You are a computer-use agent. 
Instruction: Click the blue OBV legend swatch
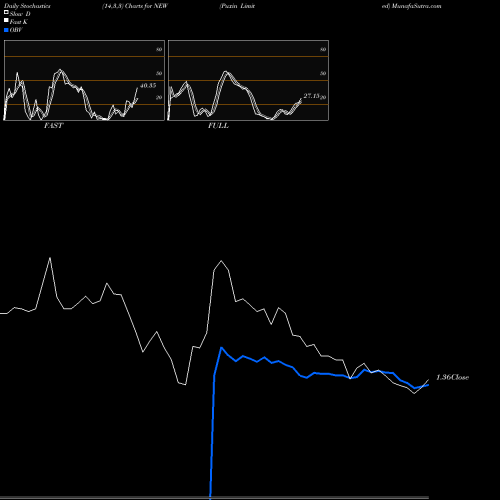point(6,30)
